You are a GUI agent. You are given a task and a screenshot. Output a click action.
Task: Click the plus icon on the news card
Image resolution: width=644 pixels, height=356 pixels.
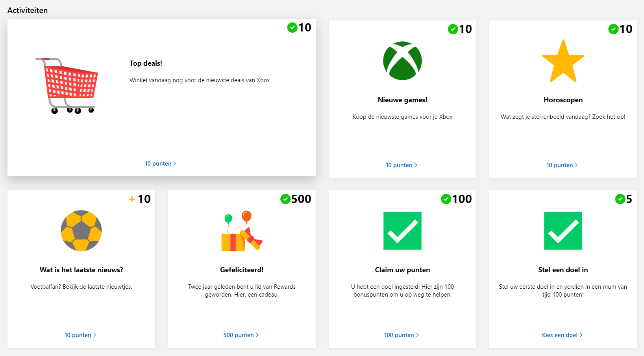[x=132, y=199]
